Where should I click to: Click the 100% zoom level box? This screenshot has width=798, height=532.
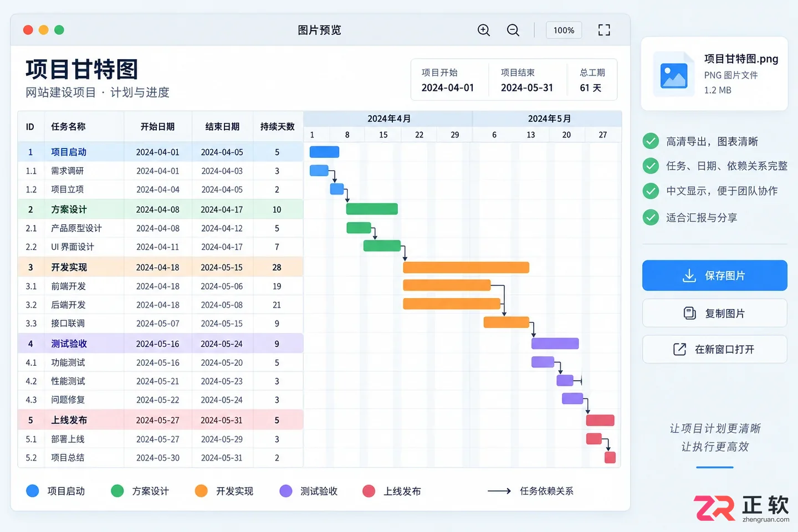(564, 30)
